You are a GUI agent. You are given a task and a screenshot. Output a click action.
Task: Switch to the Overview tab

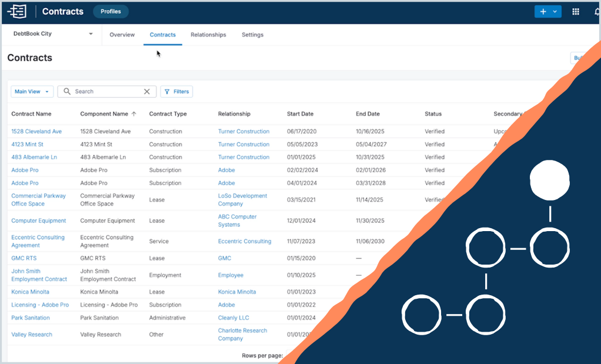[x=122, y=35]
